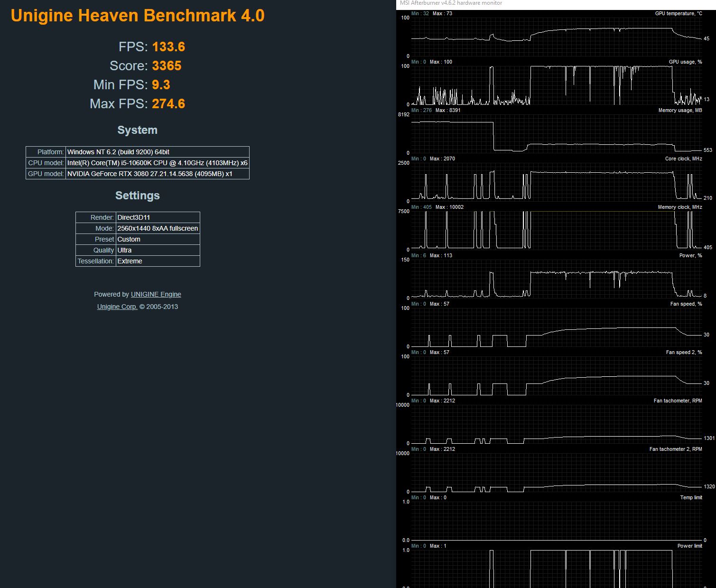Click 'Min : 32' on the temperature graph

click(420, 13)
